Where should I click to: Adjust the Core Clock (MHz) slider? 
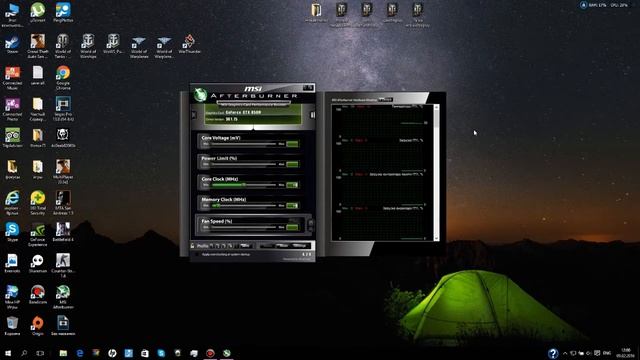(243, 185)
